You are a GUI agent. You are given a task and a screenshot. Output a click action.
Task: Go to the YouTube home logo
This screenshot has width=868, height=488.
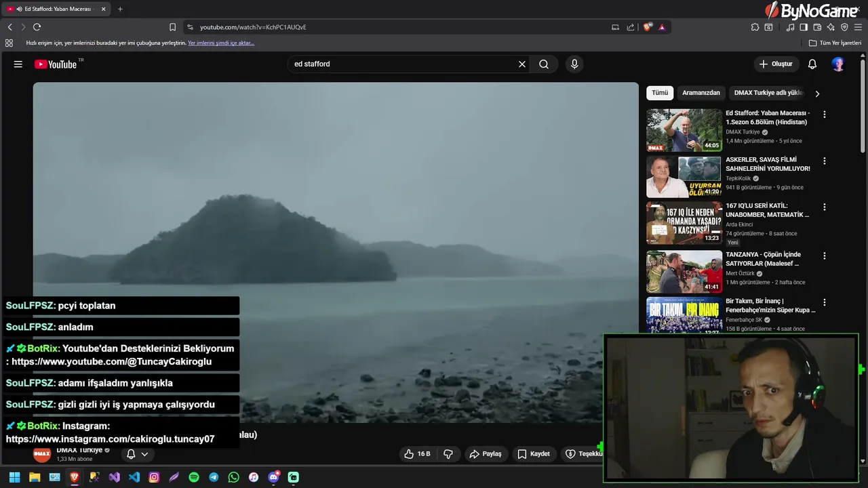tap(56, 64)
